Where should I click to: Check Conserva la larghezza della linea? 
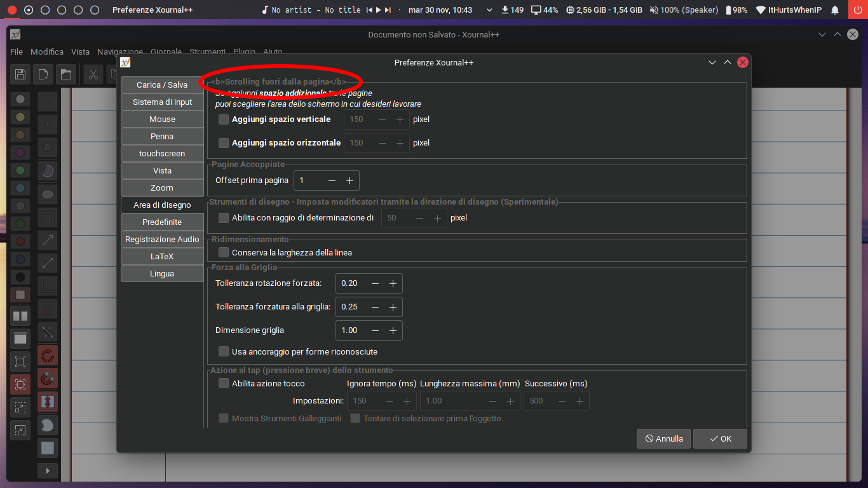tap(224, 252)
